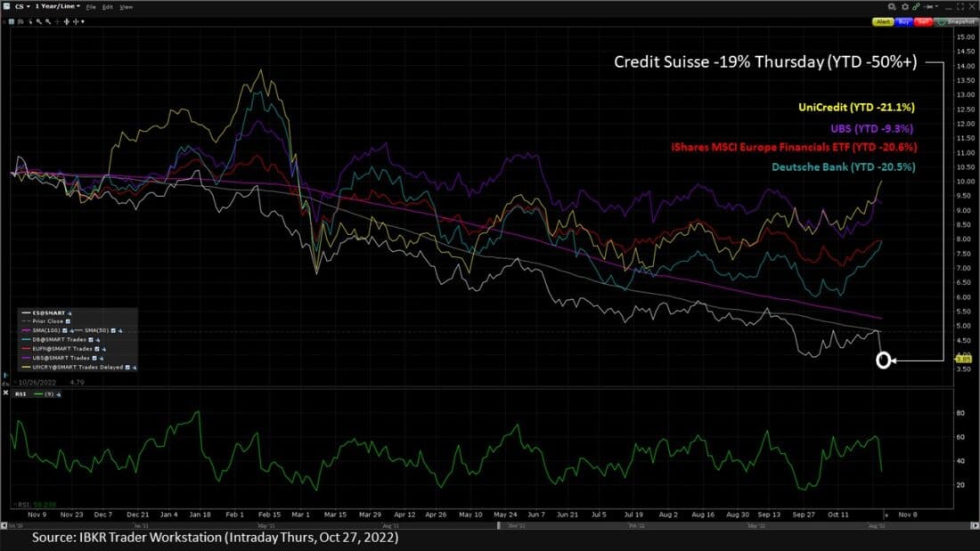
Task: Click the RSI panel title label
Action: tap(20, 394)
